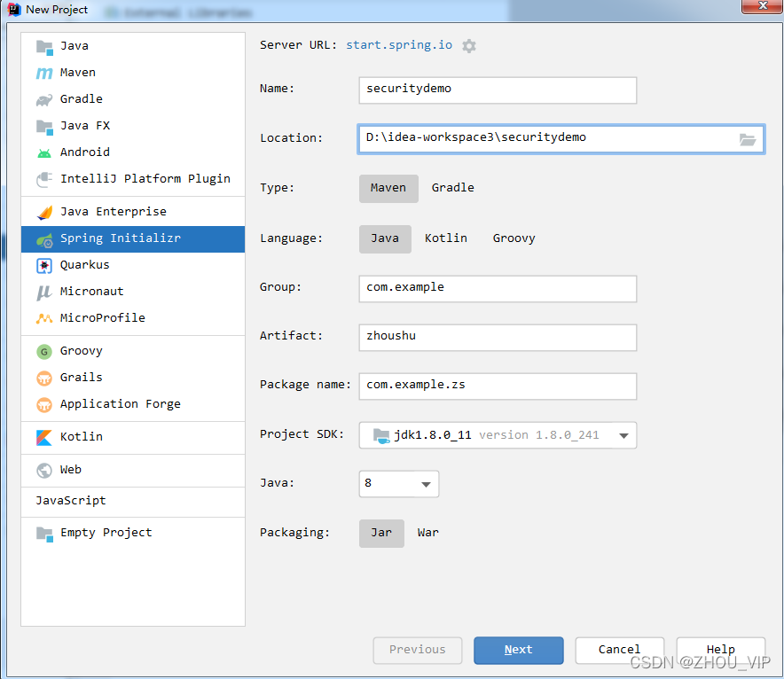The image size is (784, 679).
Task: Click the Cancel button
Action: coord(620,650)
